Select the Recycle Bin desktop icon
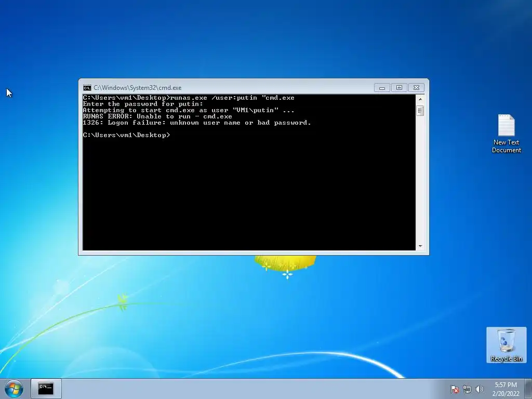Viewport: 532px width, 399px height. pos(506,345)
